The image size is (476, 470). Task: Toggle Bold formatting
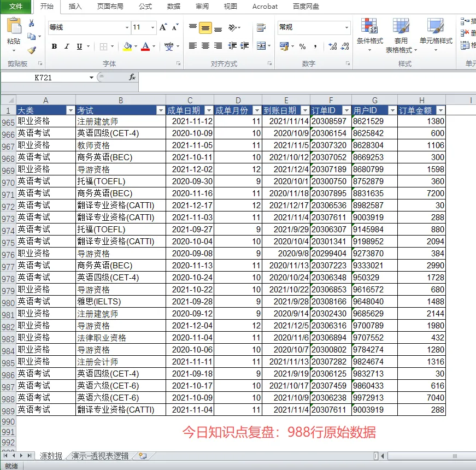[x=54, y=46]
